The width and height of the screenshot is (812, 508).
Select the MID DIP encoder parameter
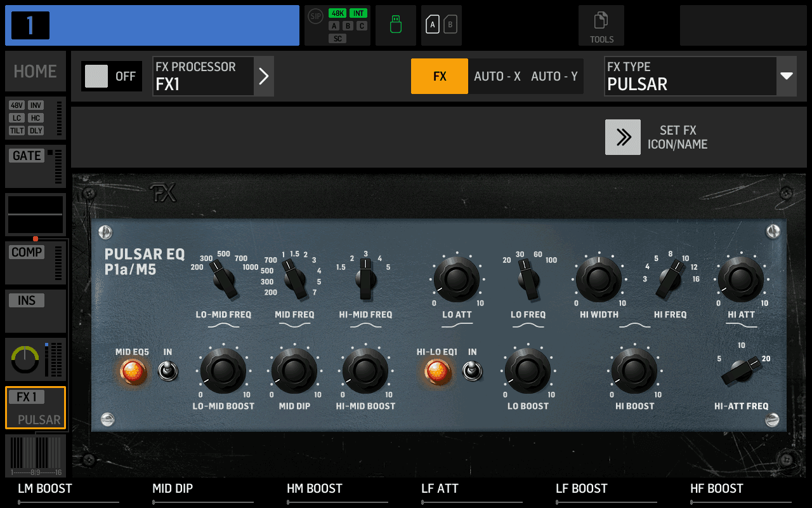[203, 493]
